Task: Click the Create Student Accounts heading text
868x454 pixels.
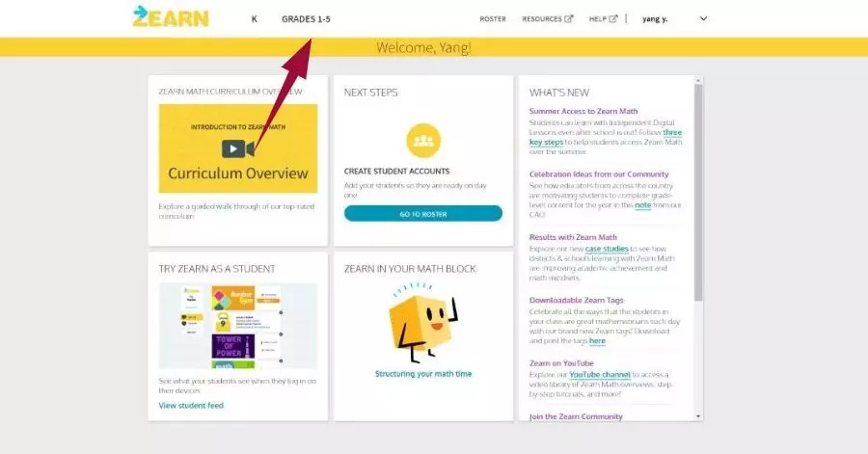Action: [397, 172]
